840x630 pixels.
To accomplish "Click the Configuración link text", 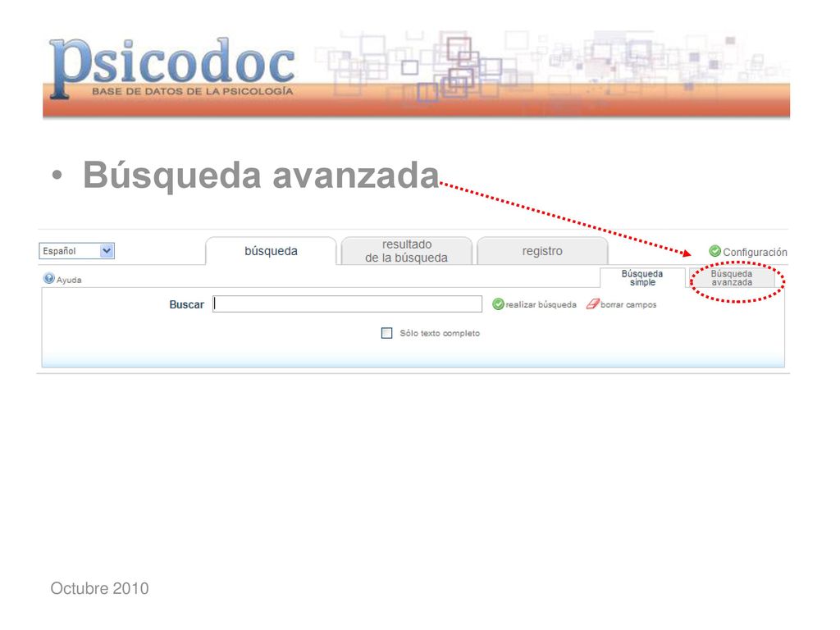I will tap(755, 252).
